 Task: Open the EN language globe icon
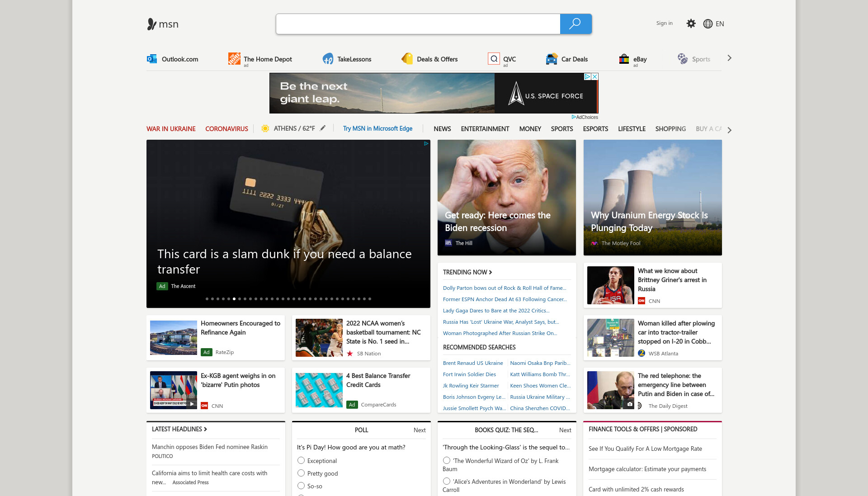coord(708,24)
